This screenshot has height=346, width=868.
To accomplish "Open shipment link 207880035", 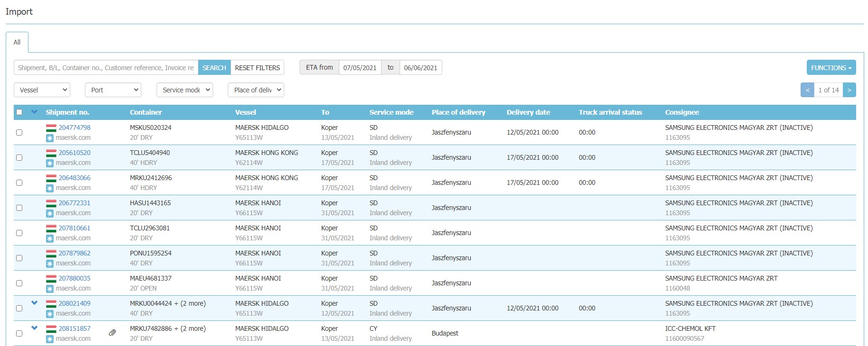I will tap(75, 278).
